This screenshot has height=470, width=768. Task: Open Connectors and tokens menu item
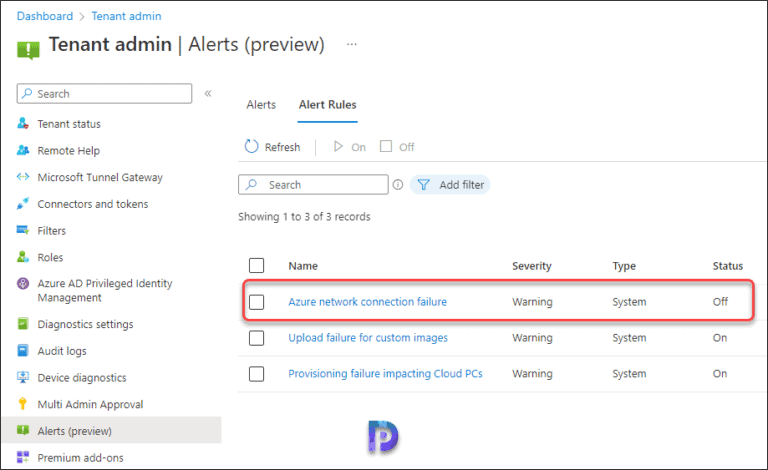(x=93, y=204)
